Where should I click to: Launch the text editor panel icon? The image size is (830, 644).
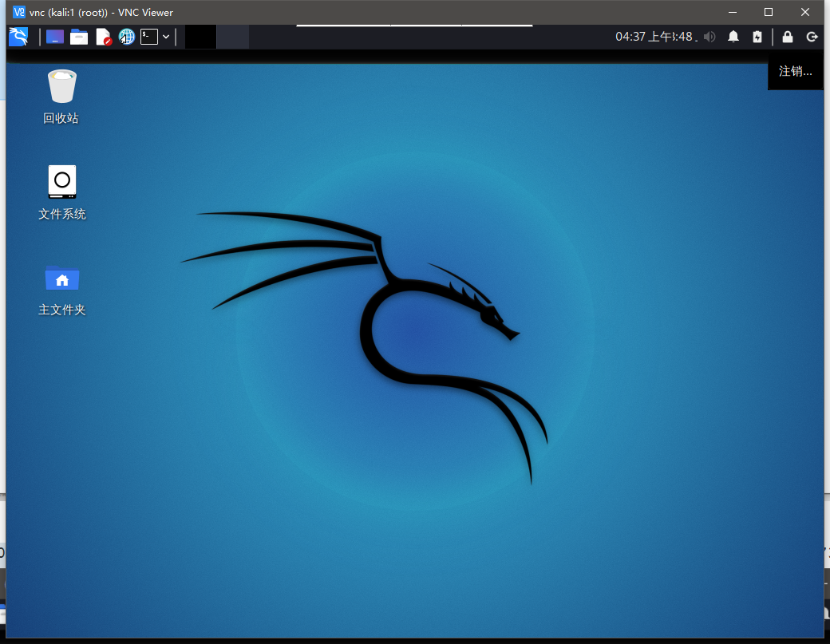point(104,37)
